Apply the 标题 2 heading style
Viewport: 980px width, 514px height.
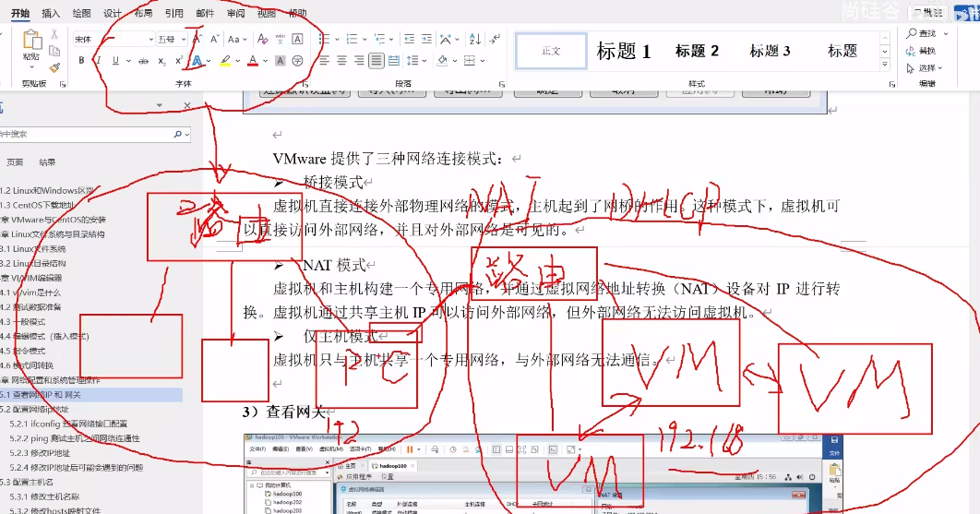coord(697,51)
